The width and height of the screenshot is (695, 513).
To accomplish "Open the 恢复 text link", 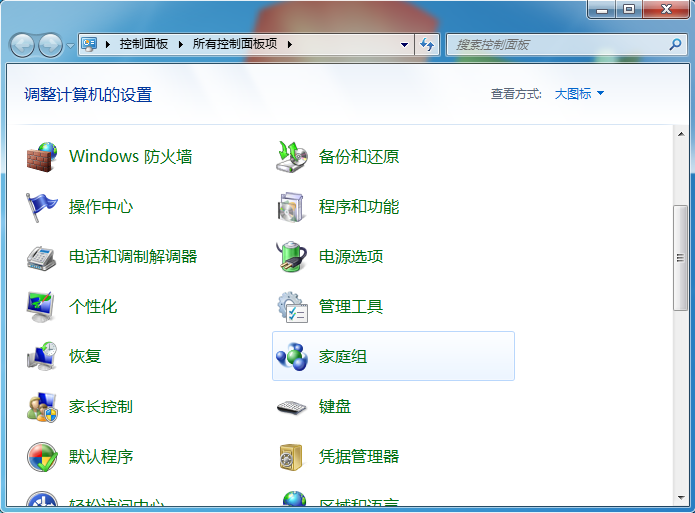I will point(85,356).
